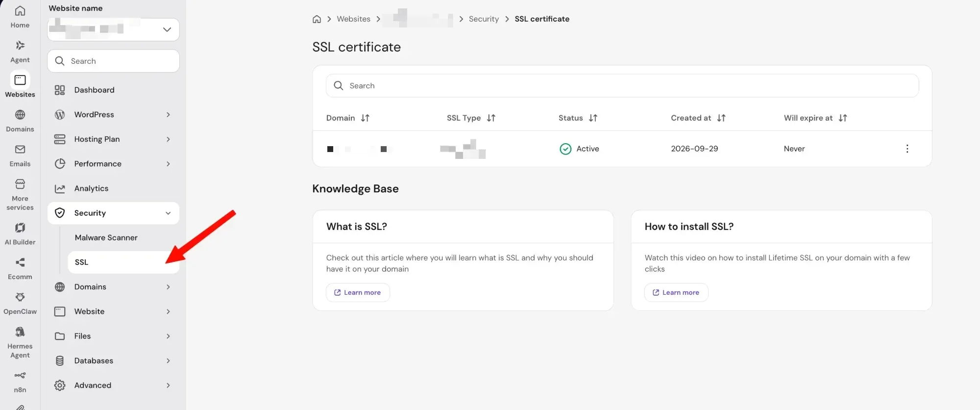Sort by Created at column arrows
980x410 pixels.
pos(721,118)
